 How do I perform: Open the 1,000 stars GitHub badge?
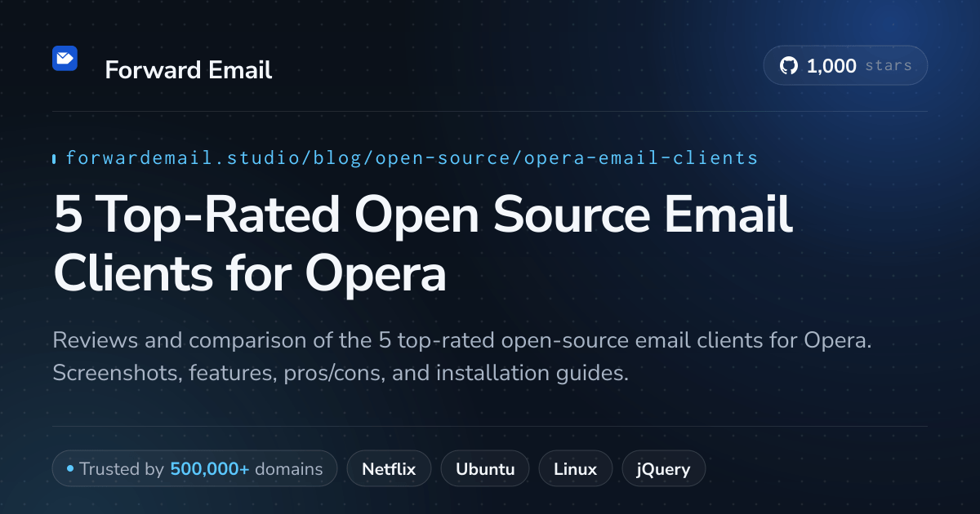[845, 66]
